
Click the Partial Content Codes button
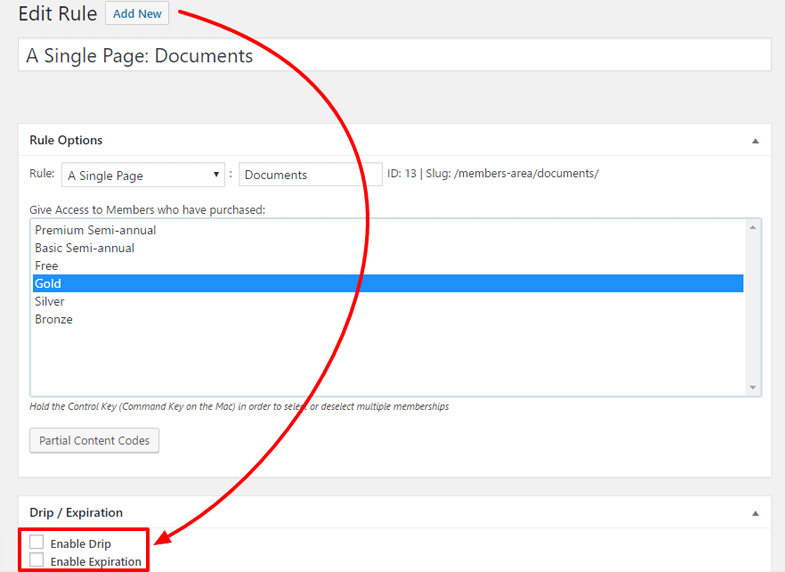click(x=94, y=440)
